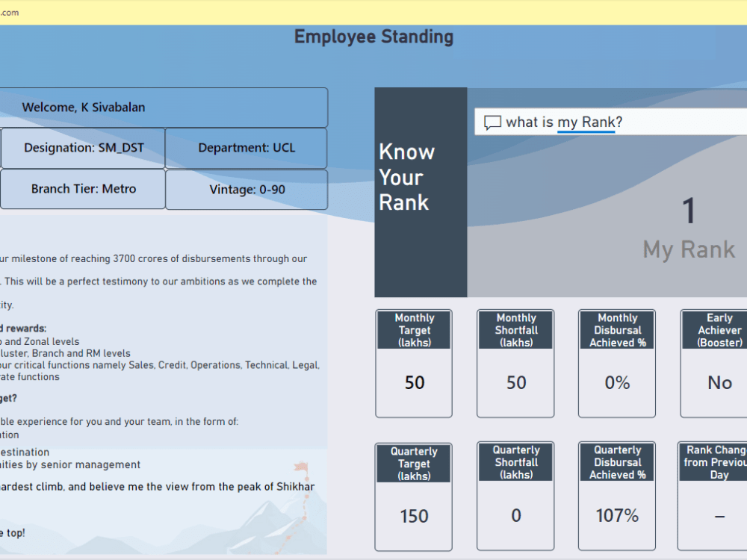Click the 'Employee Standing' page title
The image size is (747, 560).
click(373, 37)
